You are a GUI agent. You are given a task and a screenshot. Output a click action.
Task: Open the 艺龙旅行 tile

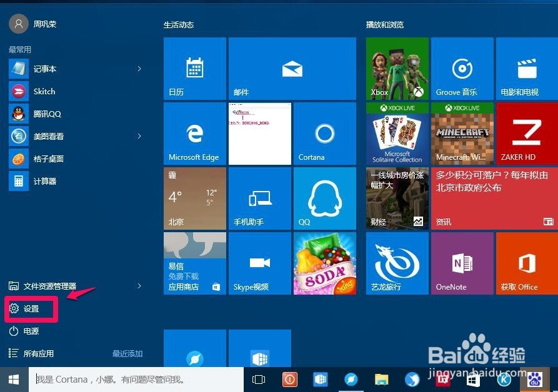[x=397, y=263]
